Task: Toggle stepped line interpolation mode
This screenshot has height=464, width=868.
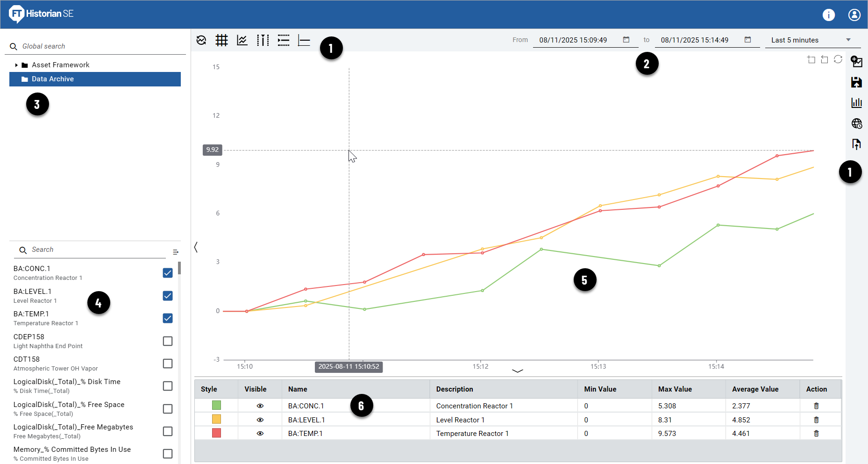Action: [283, 40]
